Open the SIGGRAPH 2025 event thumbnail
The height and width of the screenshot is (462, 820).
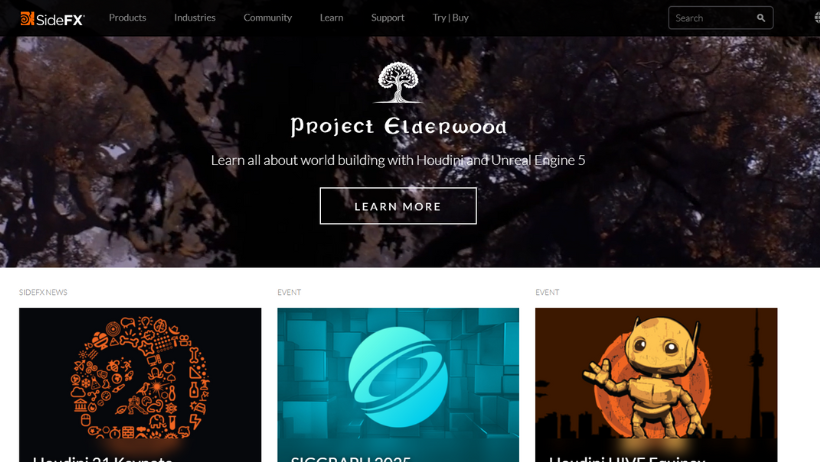pyautogui.click(x=398, y=385)
